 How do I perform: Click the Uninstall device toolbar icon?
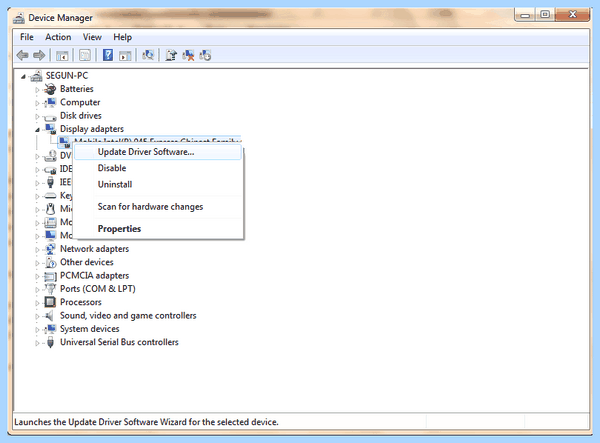188,55
